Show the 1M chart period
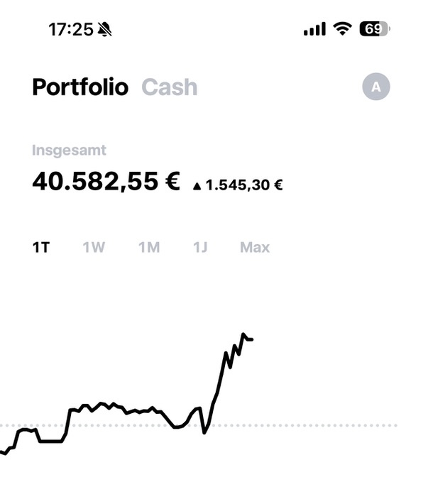Viewport: 428px width, 504px height. [149, 247]
